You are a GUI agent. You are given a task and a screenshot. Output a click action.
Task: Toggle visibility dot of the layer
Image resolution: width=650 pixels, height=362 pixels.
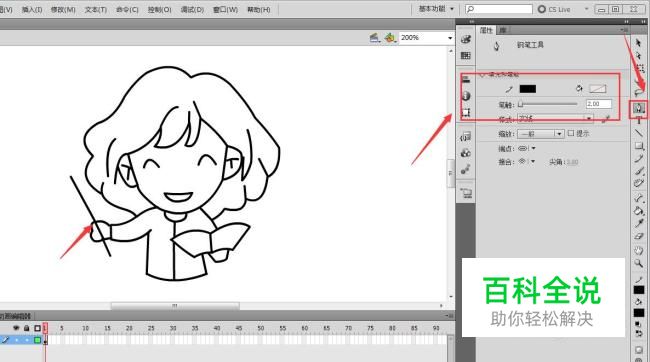pyautogui.click(x=17, y=340)
